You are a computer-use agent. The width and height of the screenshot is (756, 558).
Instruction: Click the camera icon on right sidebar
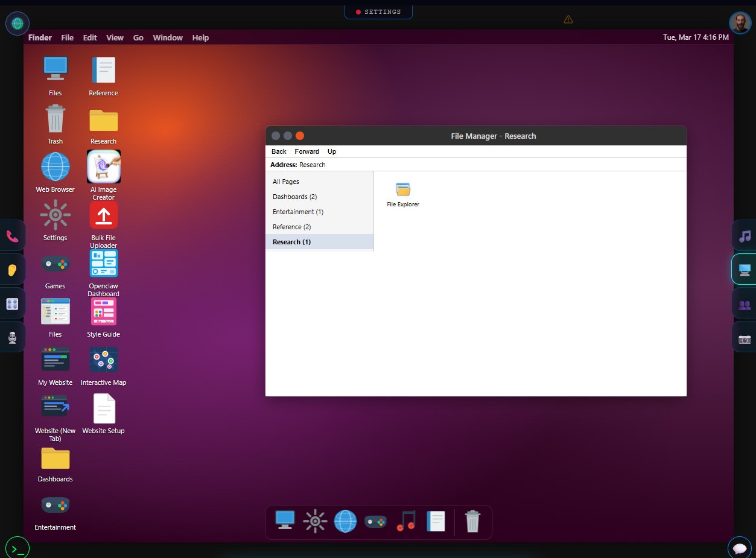(x=745, y=337)
